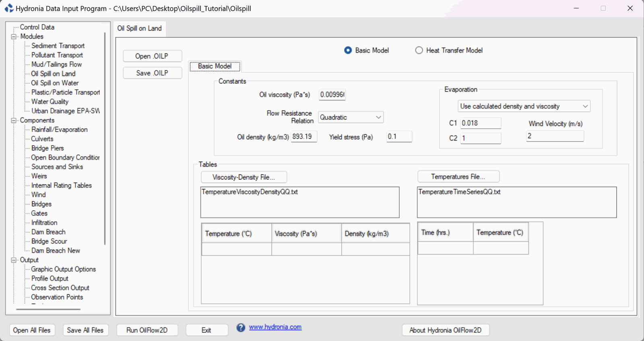Screen dimensions: 644x341
Task: Click the Save .OILP button
Action: click(x=152, y=73)
